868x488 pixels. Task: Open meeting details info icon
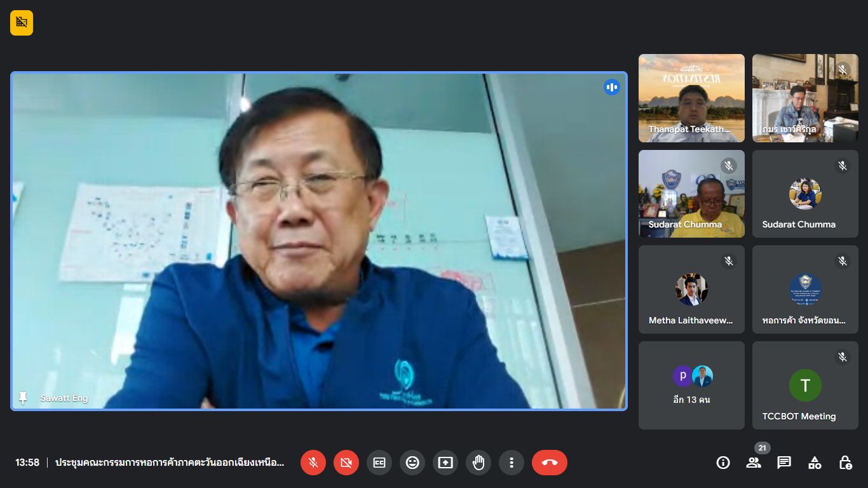pos(723,463)
